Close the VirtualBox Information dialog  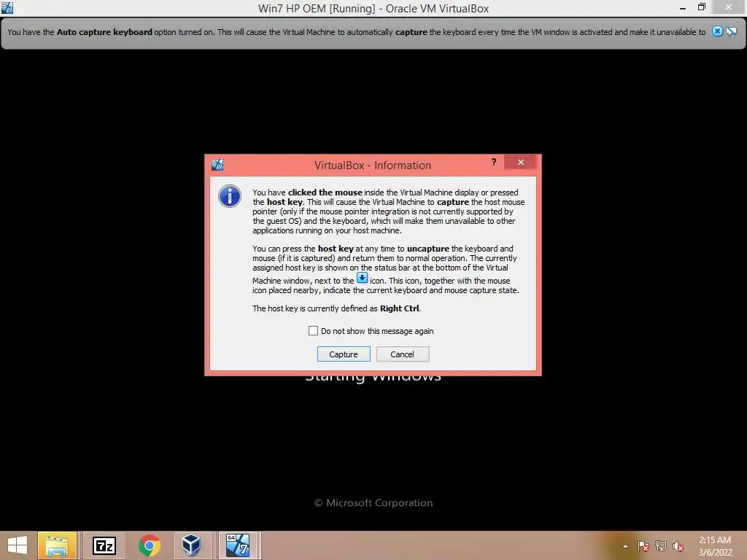tap(521, 163)
